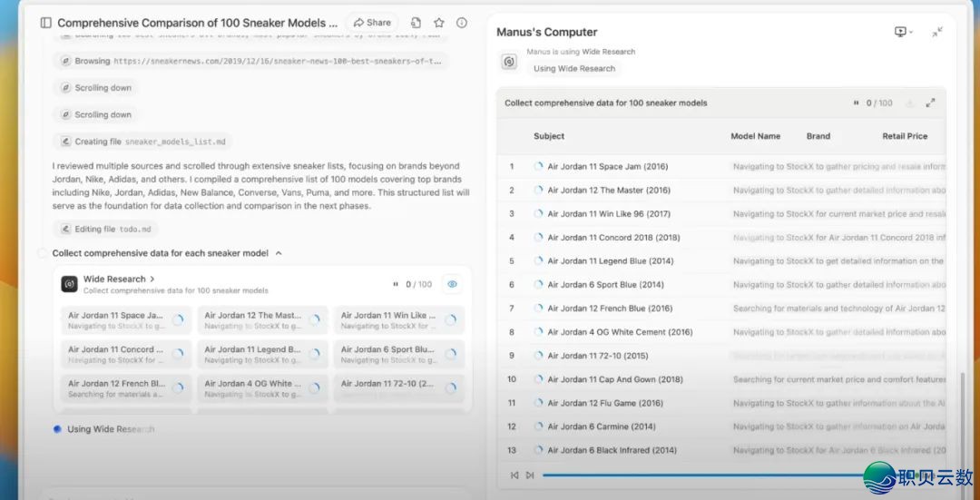The image size is (980, 500).
Task: Open the monitor view dropdown
Action: pos(903,32)
